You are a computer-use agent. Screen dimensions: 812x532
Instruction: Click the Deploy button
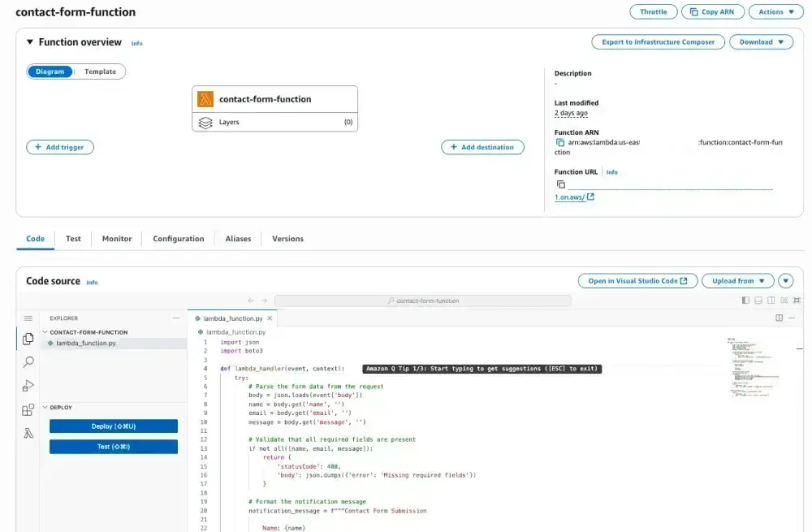tap(114, 426)
